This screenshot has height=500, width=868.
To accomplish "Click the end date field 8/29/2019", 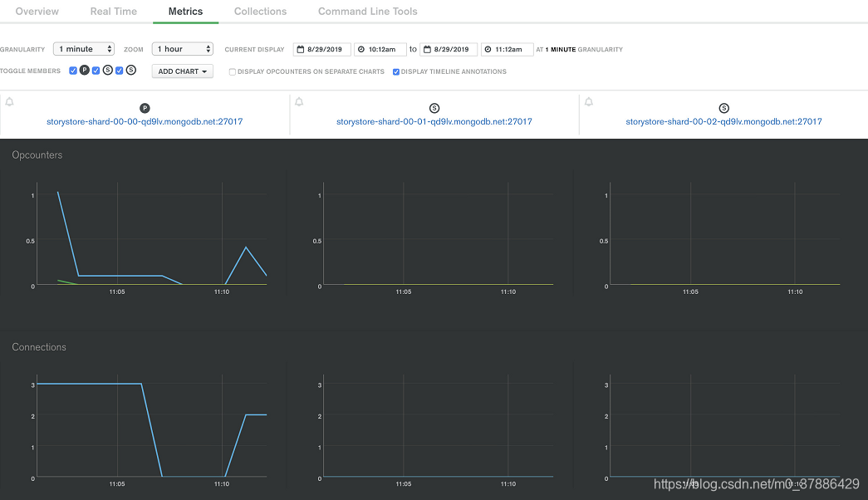I will [x=449, y=49].
